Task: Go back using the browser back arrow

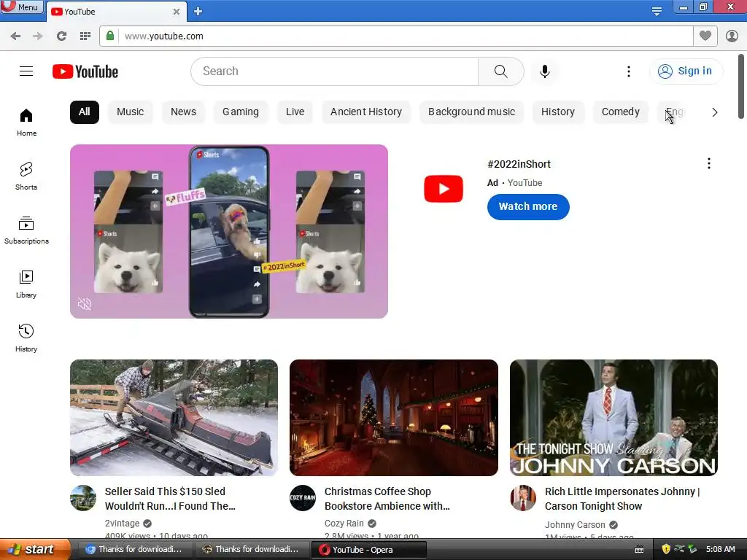Action: click(x=15, y=36)
